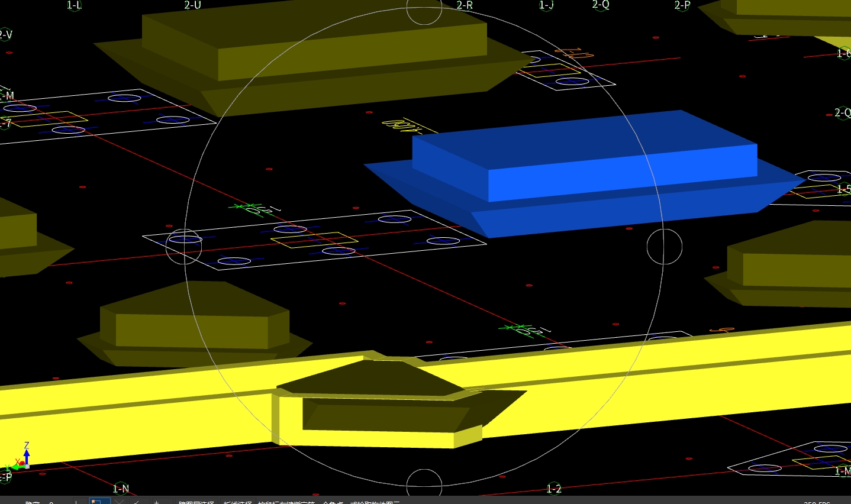Select the olive hexagonal cap above the beam
851x504 pixels.
(195, 324)
